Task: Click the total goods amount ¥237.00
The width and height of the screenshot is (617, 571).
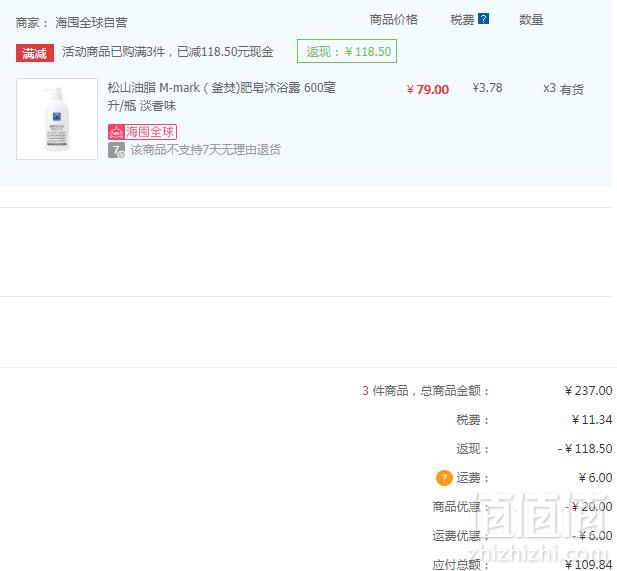Action: [x=588, y=390]
